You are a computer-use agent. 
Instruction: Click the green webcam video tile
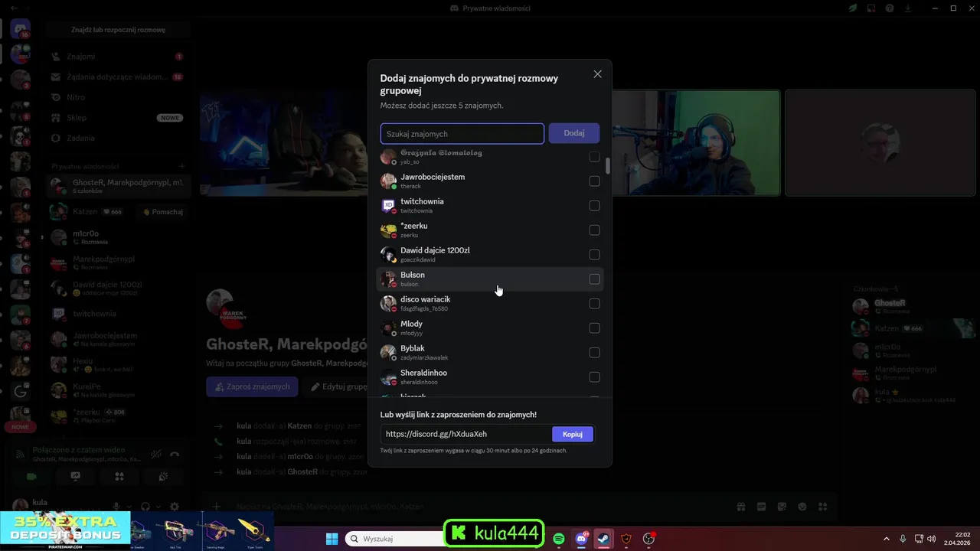[697, 143]
